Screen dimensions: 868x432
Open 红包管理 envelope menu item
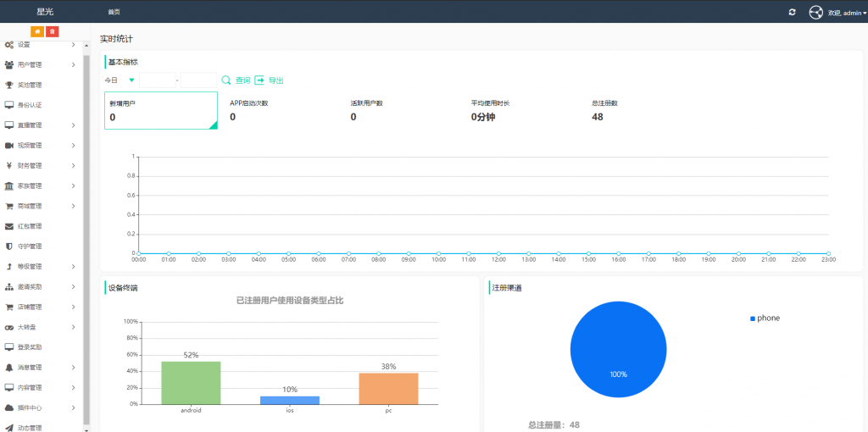[x=30, y=226]
